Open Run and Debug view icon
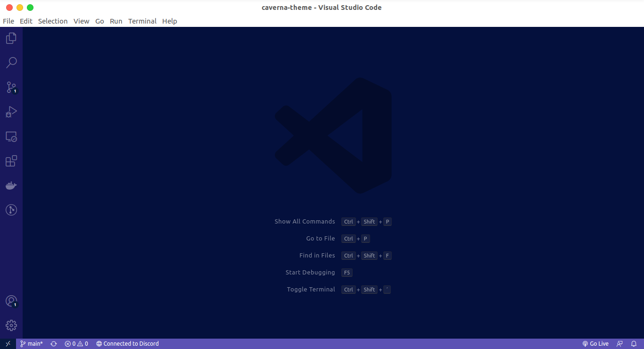This screenshot has height=349, width=644. [x=11, y=112]
